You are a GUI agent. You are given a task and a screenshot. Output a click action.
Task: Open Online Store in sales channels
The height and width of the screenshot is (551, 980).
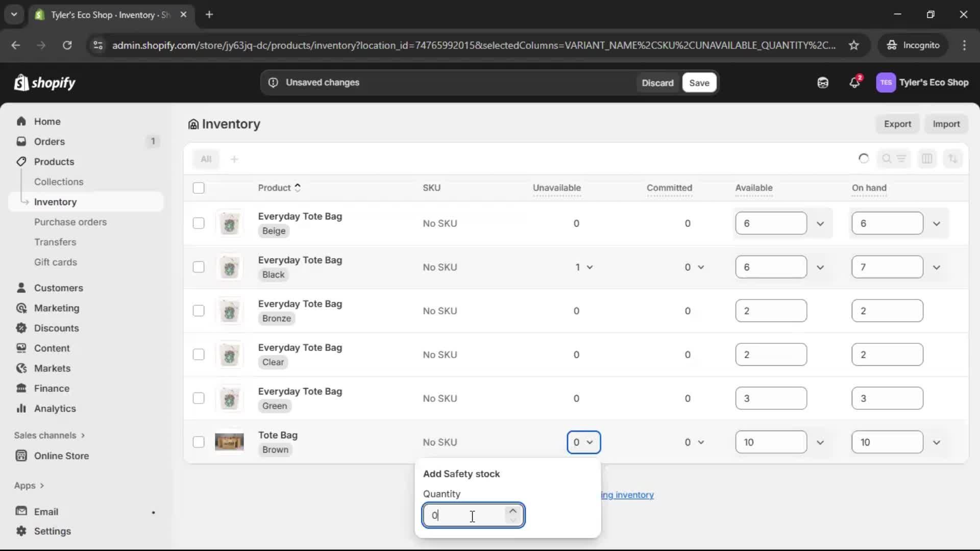click(x=61, y=456)
